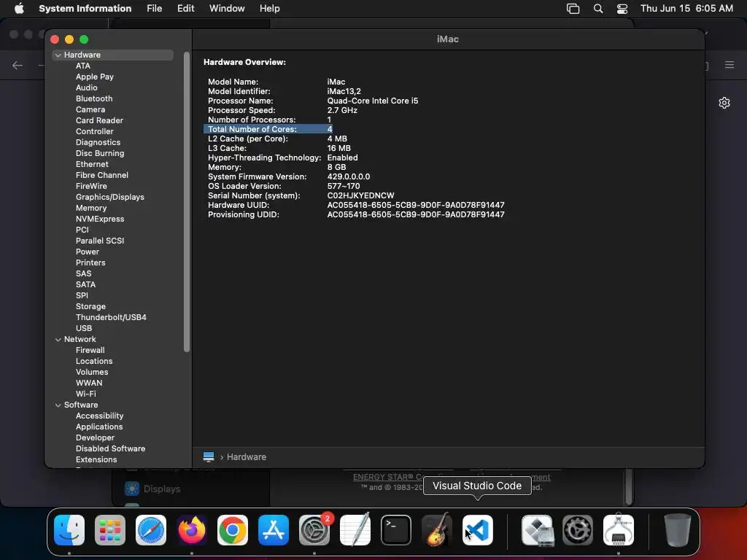Select Disabled Software in the sidebar
Viewport: 747px width, 560px height.
(x=110, y=448)
